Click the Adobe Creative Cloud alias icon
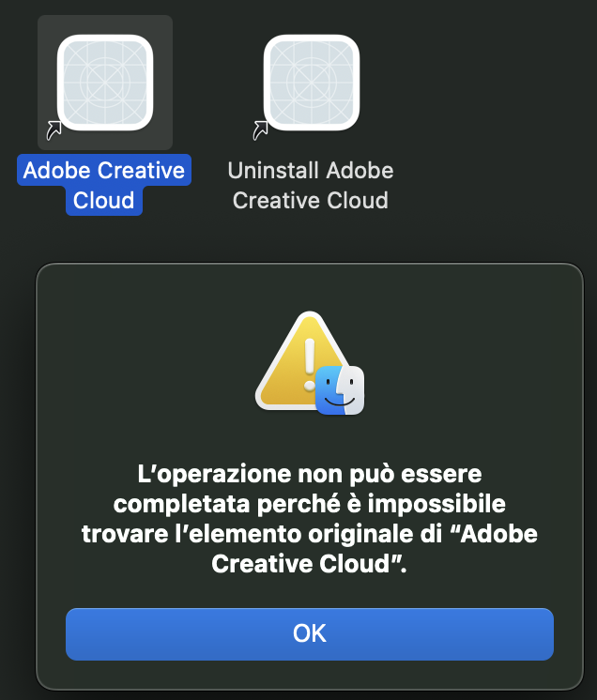Screen dimensions: 597x700 click(104, 82)
